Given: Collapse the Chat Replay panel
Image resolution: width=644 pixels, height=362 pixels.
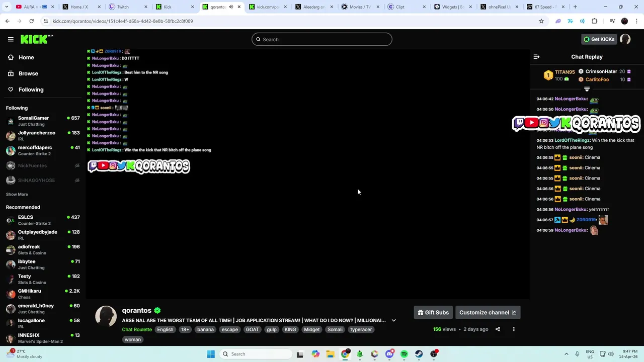Looking at the screenshot, I should [536, 57].
